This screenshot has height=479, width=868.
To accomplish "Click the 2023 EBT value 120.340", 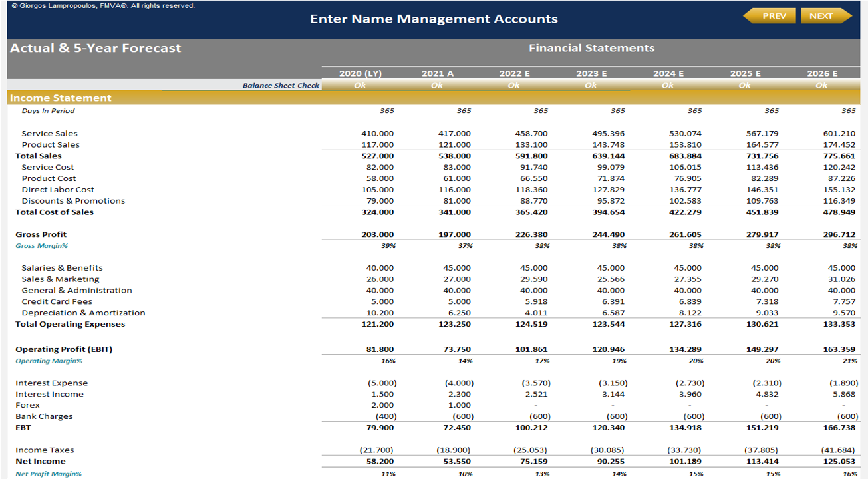I will (609, 428).
